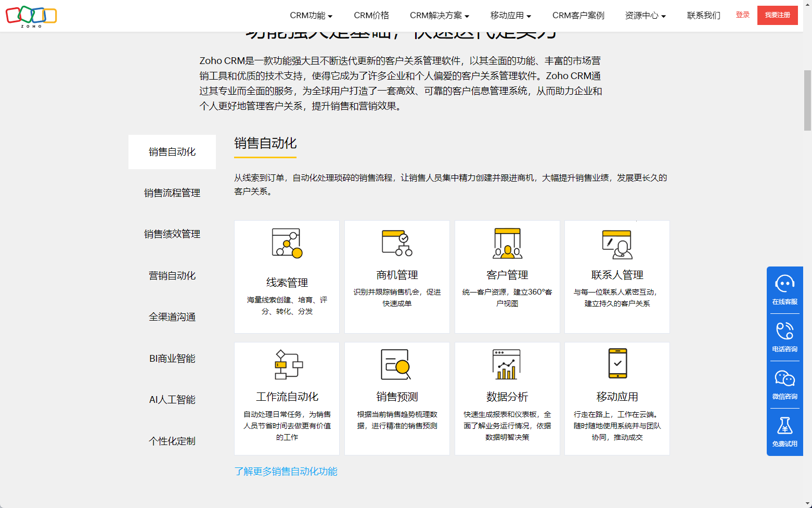
Task: Click the 工作流自动化 workflow icon
Action: 288,364
